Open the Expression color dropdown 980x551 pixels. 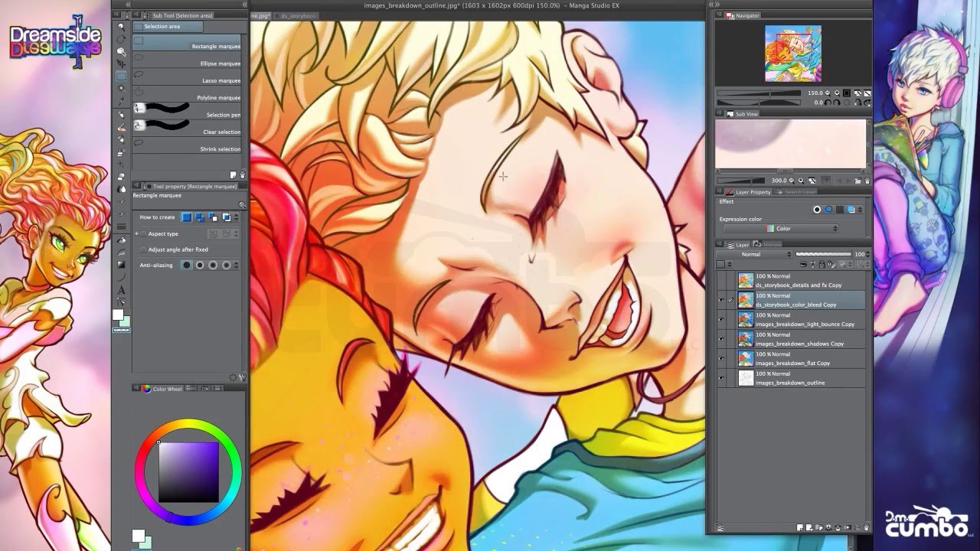point(781,229)
